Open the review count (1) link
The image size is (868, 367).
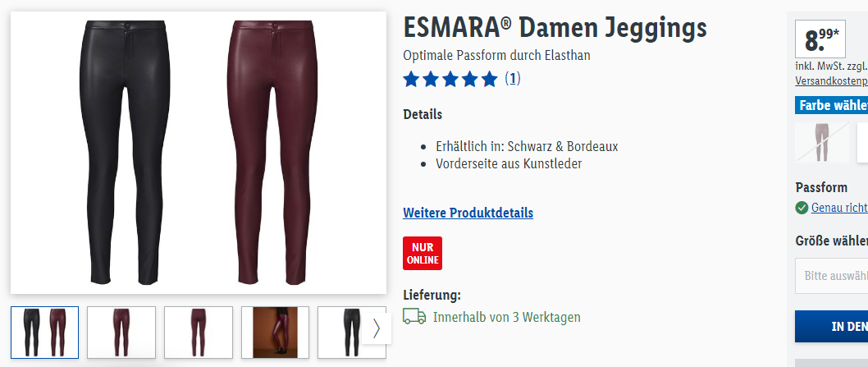513,79
